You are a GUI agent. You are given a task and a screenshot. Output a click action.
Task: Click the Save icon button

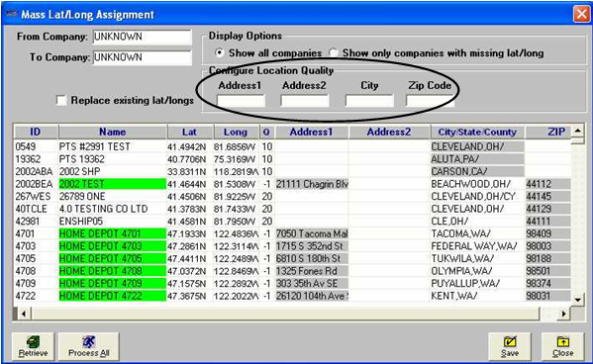(x=510, y=346)
